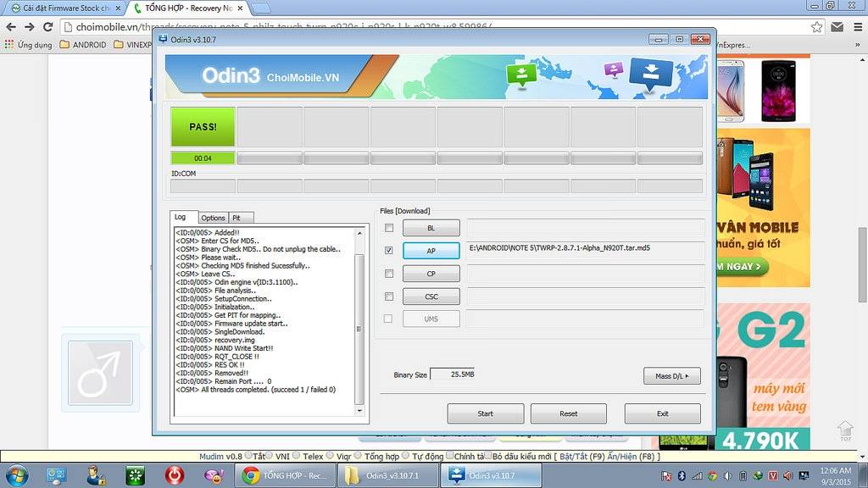Viewport: 868px width, 488px height.
Task: Click the TOP arrow icon on the webpage
Action: (845, 430)
